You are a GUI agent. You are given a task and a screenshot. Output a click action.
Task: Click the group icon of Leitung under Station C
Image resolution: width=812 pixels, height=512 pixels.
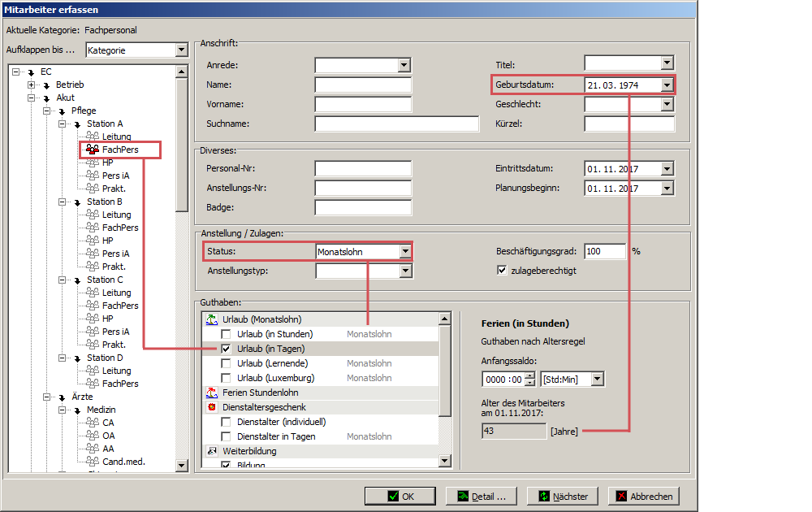(93, 293)
